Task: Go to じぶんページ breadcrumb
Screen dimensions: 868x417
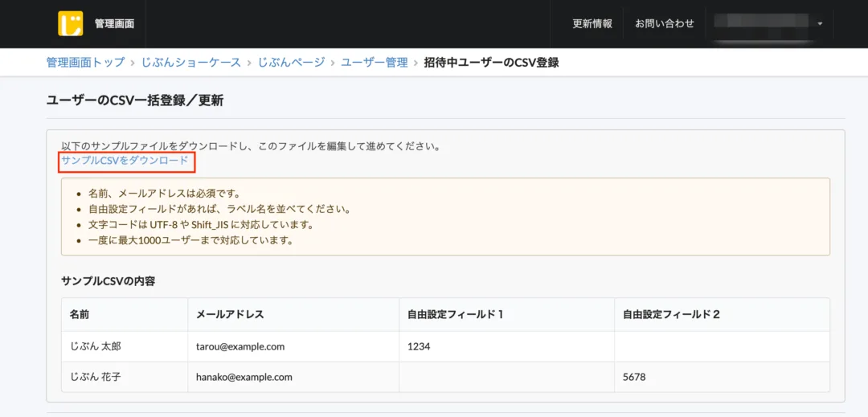Action: pos(291,63)
